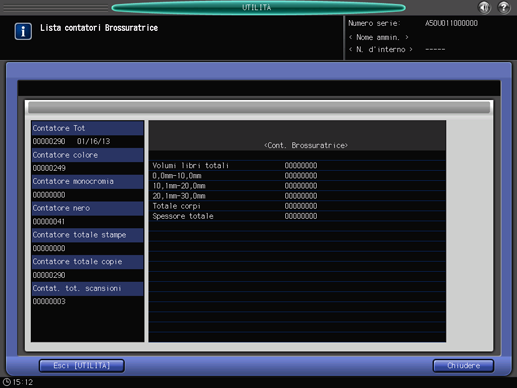Select the 10,1mm-20,0mm row
The width and height of the screenshot is (517, 388).
tap(297, 186)
